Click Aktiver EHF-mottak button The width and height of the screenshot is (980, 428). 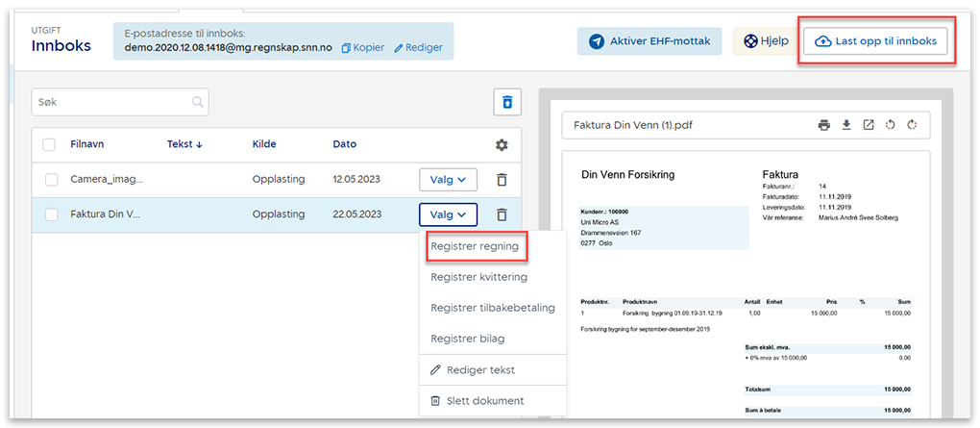pyautogui.click(x=649, y=41)
